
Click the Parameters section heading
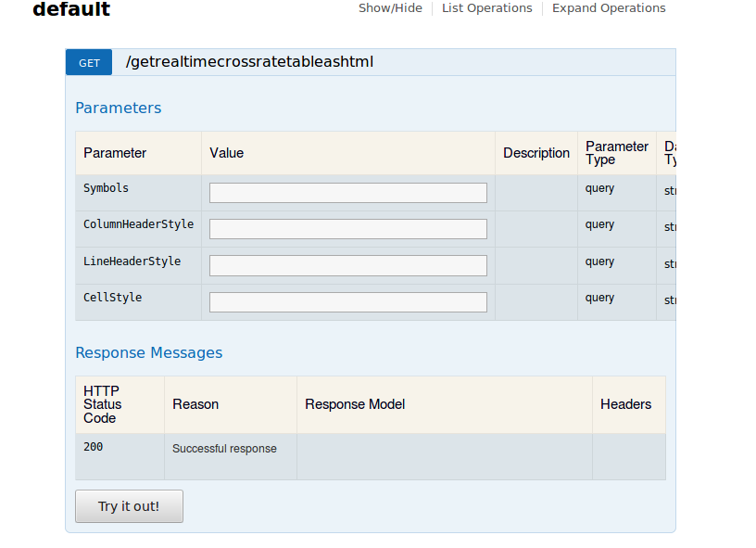click(118, 108)
